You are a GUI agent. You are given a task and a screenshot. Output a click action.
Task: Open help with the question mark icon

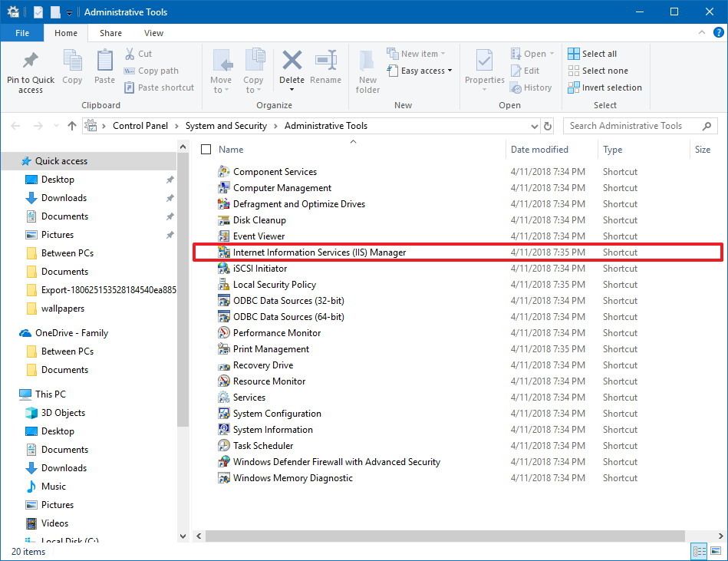coord(718,32)
